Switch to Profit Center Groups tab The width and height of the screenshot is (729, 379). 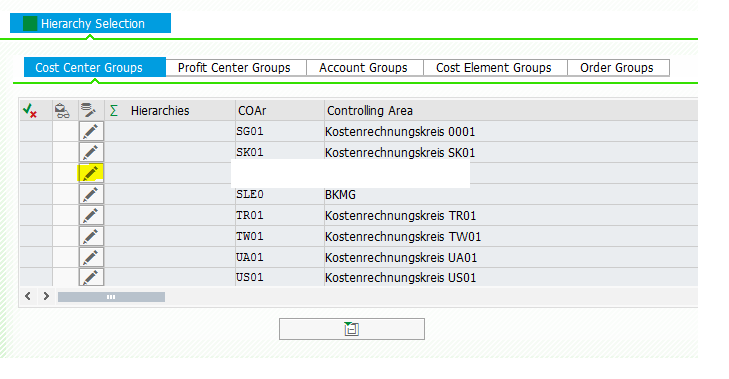(234, 67)
